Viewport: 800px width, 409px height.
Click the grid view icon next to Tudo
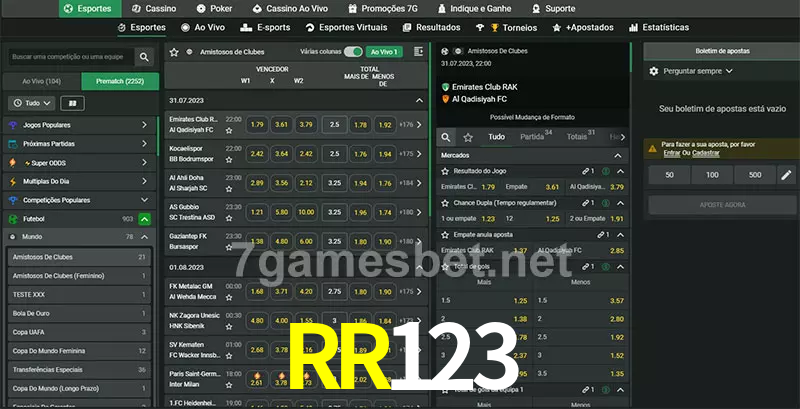point(72,104)
